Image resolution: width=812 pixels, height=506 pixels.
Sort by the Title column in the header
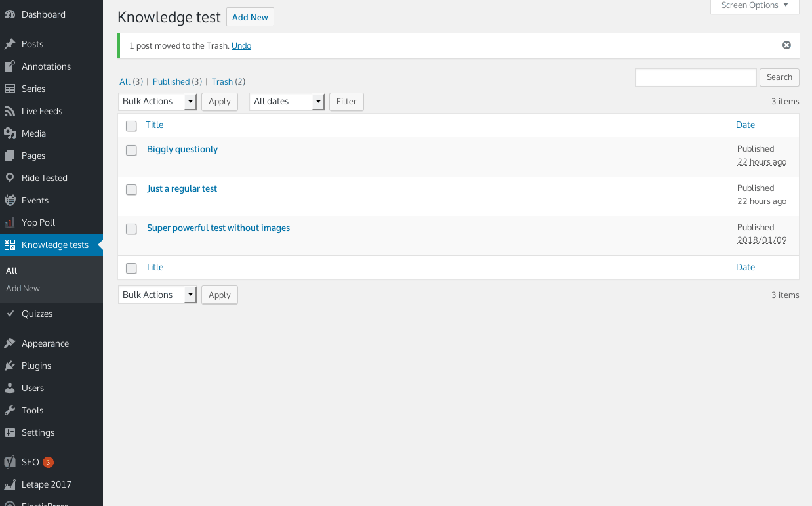tap(154, 125)
